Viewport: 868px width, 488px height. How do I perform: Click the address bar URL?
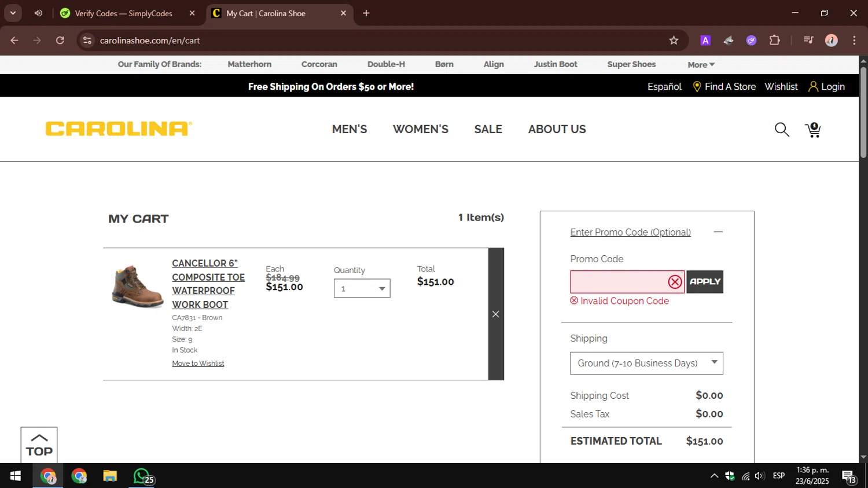[x=150, y=41]
